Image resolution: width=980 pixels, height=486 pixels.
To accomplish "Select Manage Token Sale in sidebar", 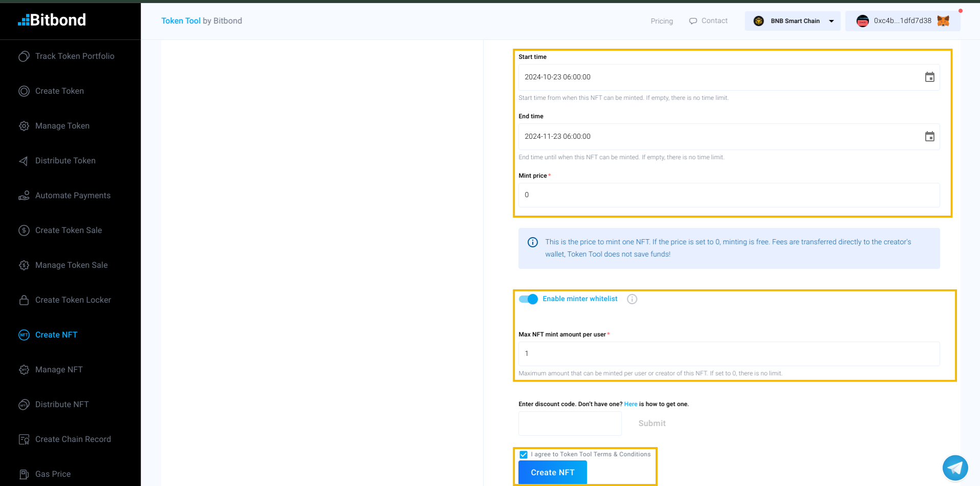I will click(x=71, y=265).
